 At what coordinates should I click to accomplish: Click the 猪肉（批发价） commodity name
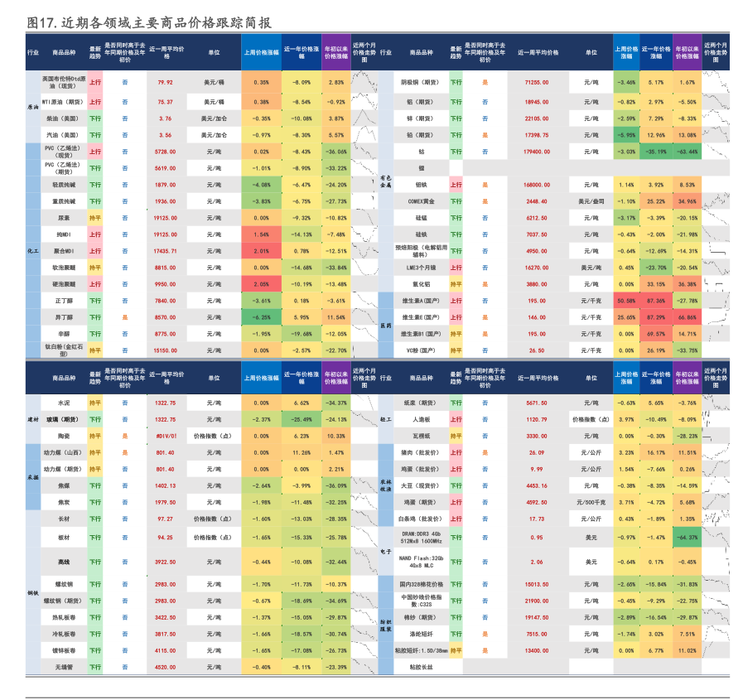tap(418, 453)
